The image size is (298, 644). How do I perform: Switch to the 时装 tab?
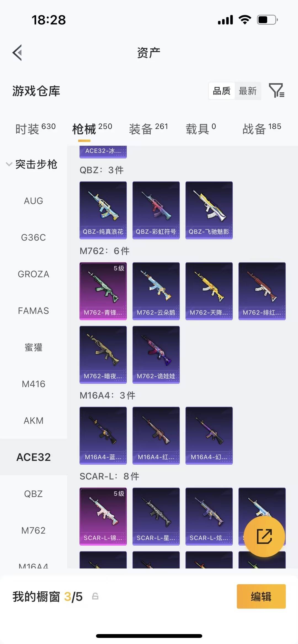tap(35, 129)
